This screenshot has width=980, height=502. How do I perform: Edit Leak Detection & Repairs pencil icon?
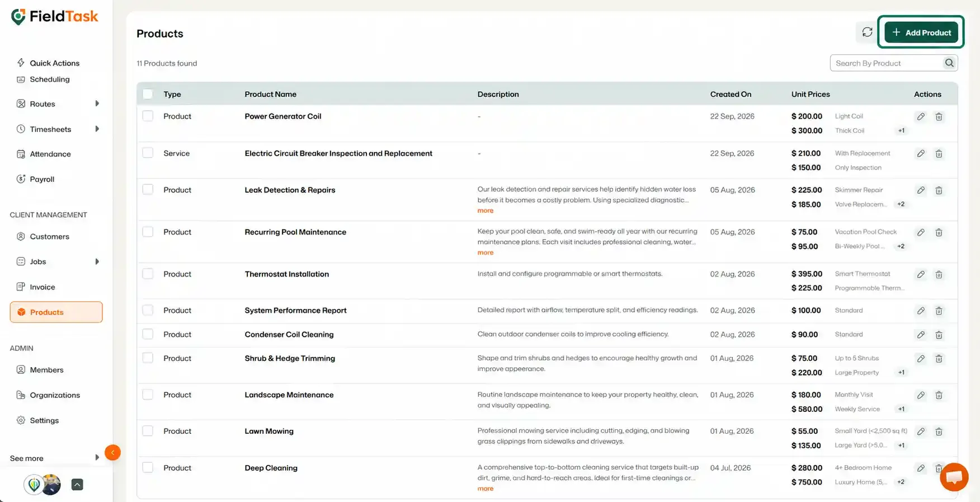921,190
